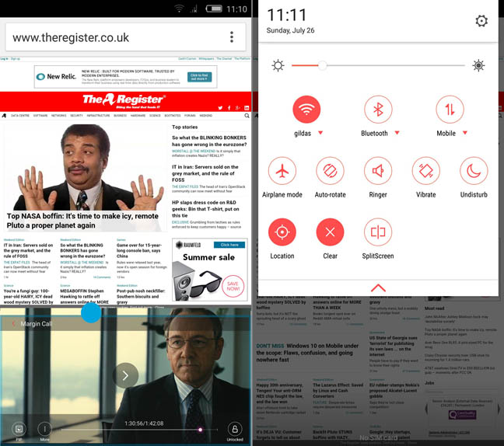Image resolution: width=504 pixels, height=446 pixels.
Task: Click the Log in link at page top
Action: click(4, 59)
